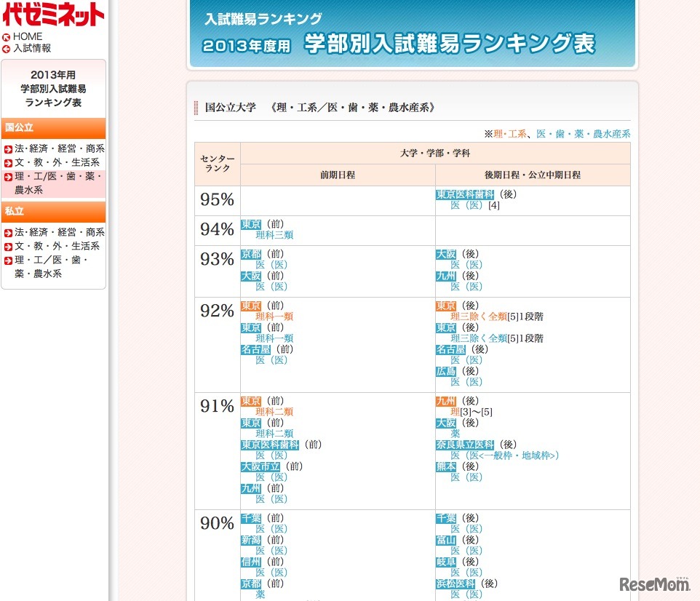This screenshot has height=601, width=700.
Task: Click 名古屋 (後) label in 92% row
Action: pos(451,350)
